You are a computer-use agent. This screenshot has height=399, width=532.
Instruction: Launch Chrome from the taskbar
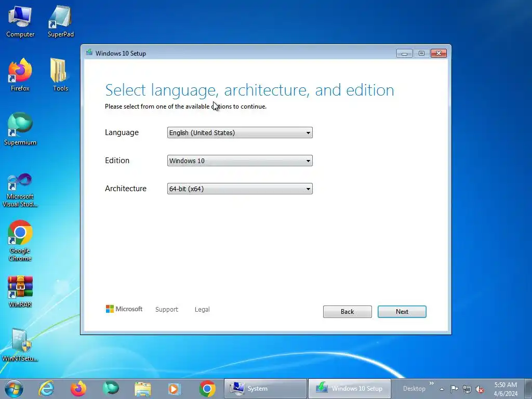click(x=207, y=389)
